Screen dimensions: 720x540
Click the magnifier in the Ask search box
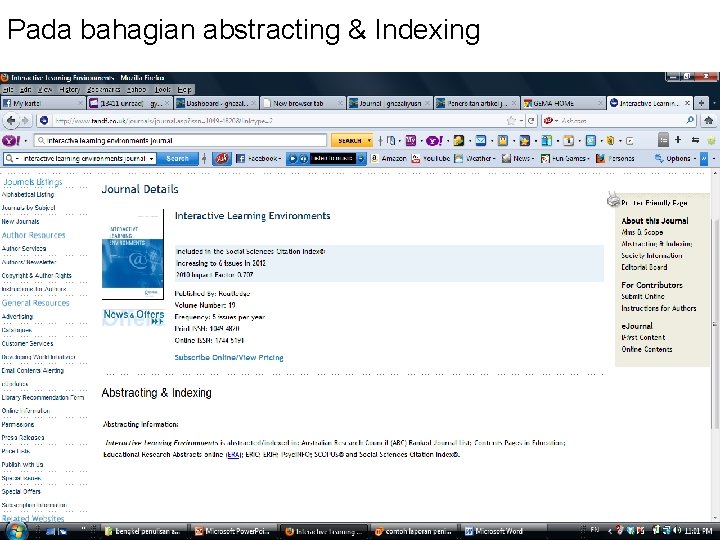(x=690, y=120)
